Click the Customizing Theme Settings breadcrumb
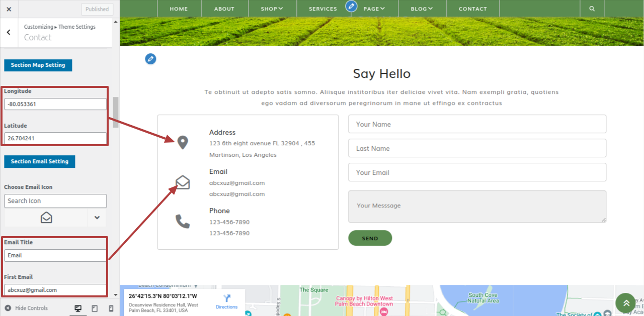This screenshot has width=644, height=316. pyautogui.click(x=60, y=27)
